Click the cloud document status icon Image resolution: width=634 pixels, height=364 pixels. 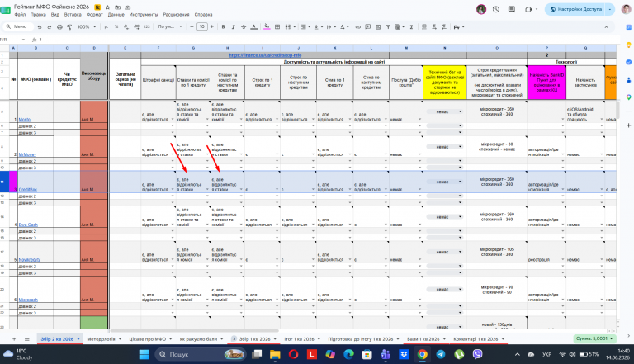pyautogui.click(x=128, y=7)
